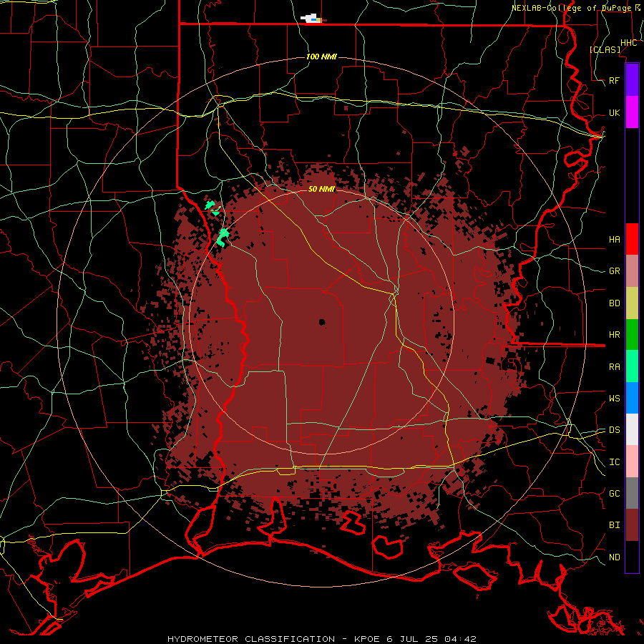Click the "[CLAS]" text above the legend
This screenshot has width=644, height=644.
point(605,49)
